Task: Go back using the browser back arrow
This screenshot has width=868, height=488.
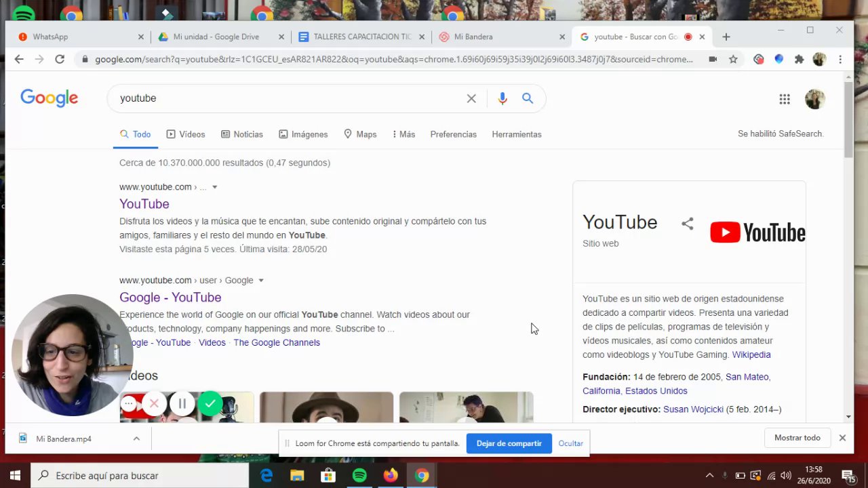Action: (x=19, y=60)
